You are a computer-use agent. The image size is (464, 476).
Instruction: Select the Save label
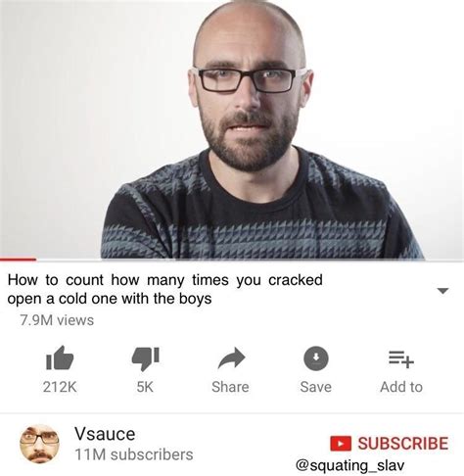tap(315, 387)
